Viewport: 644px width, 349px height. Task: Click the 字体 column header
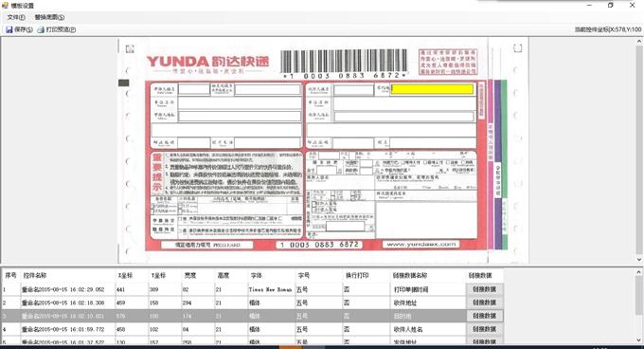pos(256,275)
